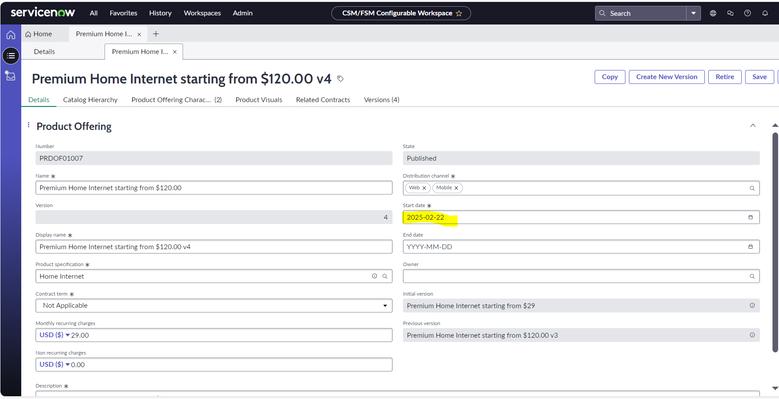Open the Workspaces menu
779x399 pixels.
coord(202,13)
